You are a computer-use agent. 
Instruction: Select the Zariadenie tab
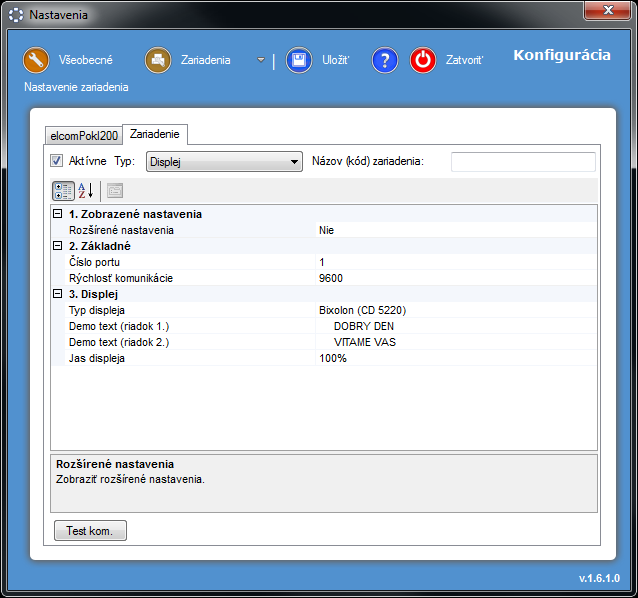(x=154, y=134)
